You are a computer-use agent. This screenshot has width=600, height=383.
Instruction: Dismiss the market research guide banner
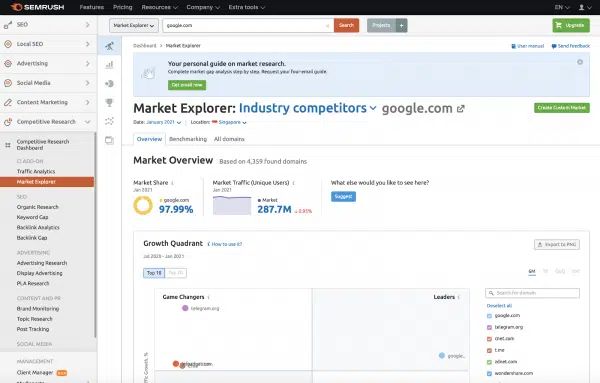(x=580, y=62)
